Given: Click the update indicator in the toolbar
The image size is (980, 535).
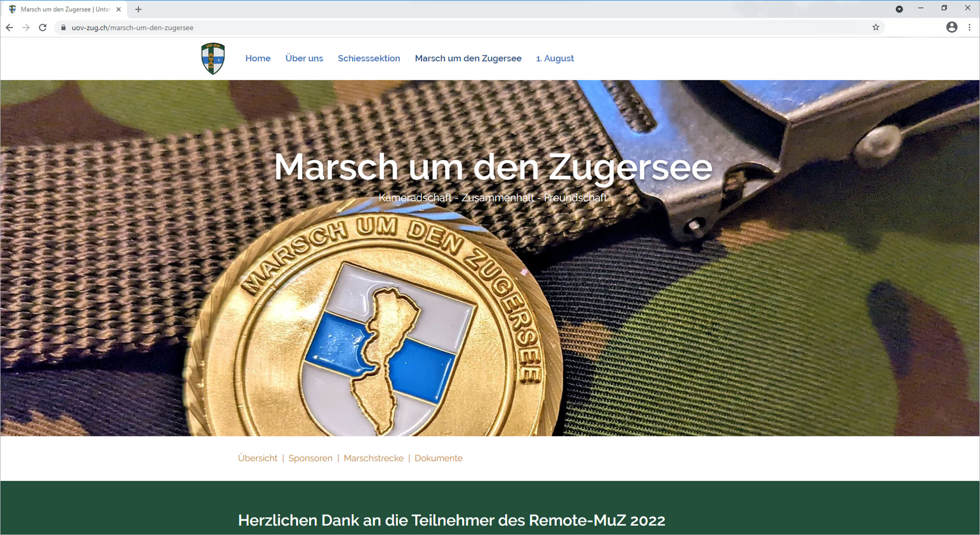Looking at the screenshot, I should 899,9.
